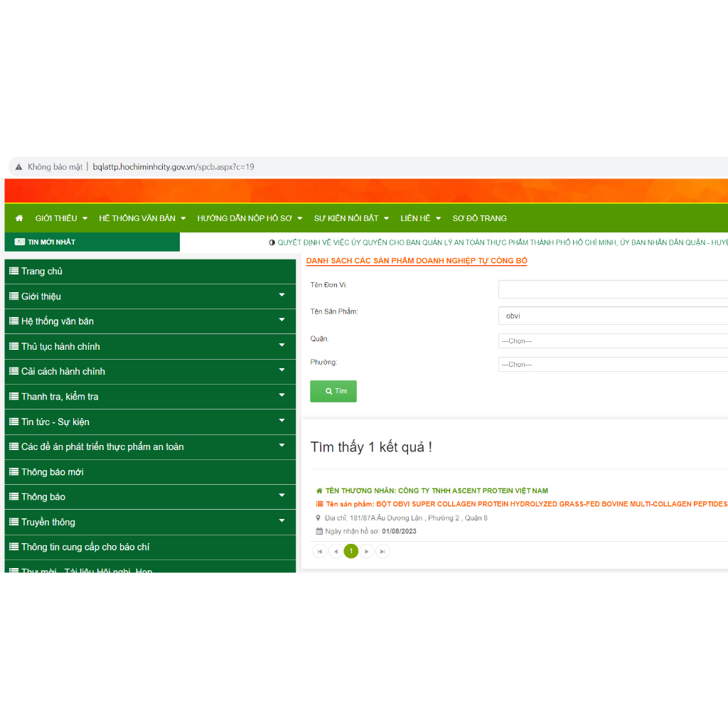Click the calendar icon beside Ngày nhận hồ sơ
The image size is (728, 728).
[319, 531]
